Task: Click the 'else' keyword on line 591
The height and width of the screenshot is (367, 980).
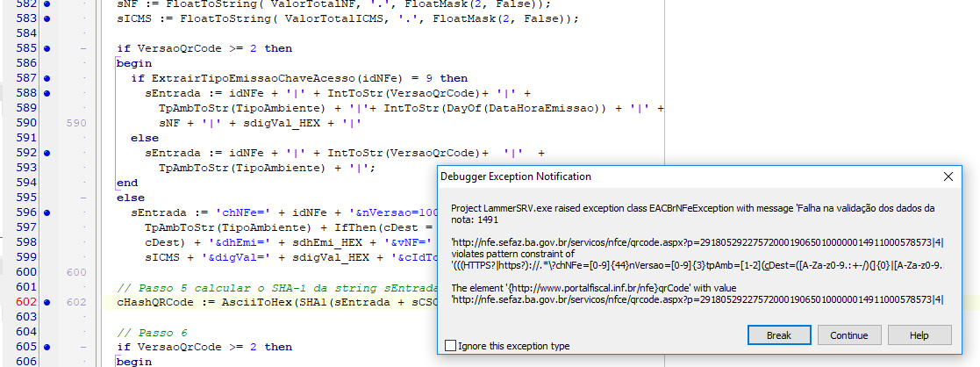Action: click(145, 138)
